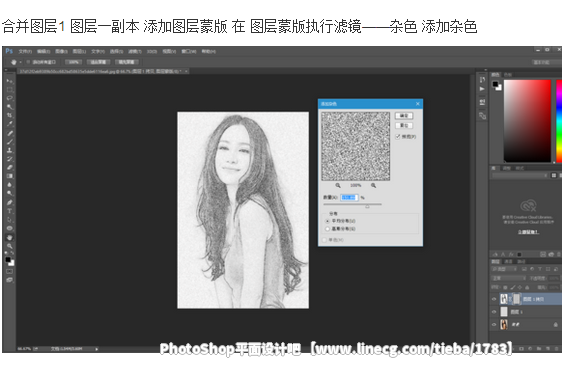Select the Spot Healing Brush tool
This screenshot has width=568, height=368.
9,133
